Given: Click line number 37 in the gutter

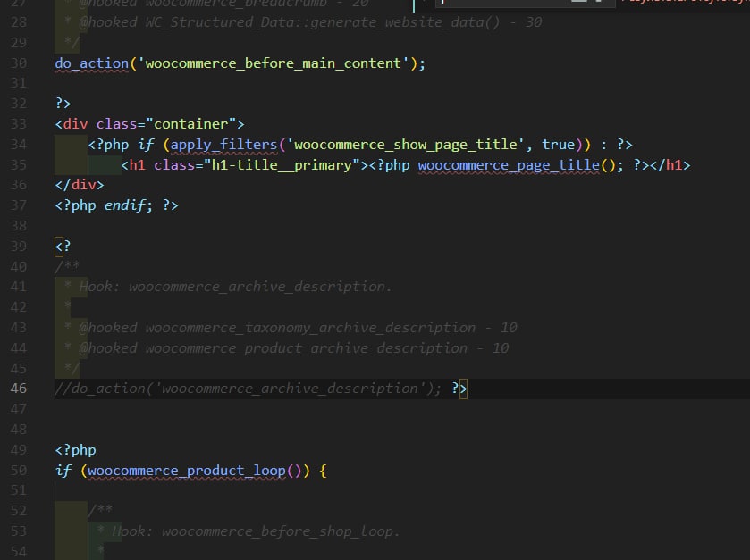Looking at the screenshot, I should pyautogui.click(x=19, y=205).
